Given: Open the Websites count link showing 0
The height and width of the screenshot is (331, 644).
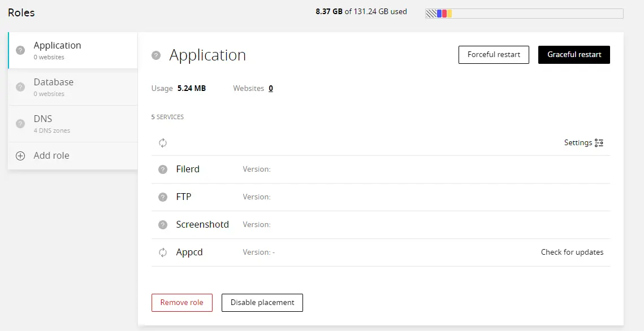Looking at the screenshot, I should coord(271,88).
